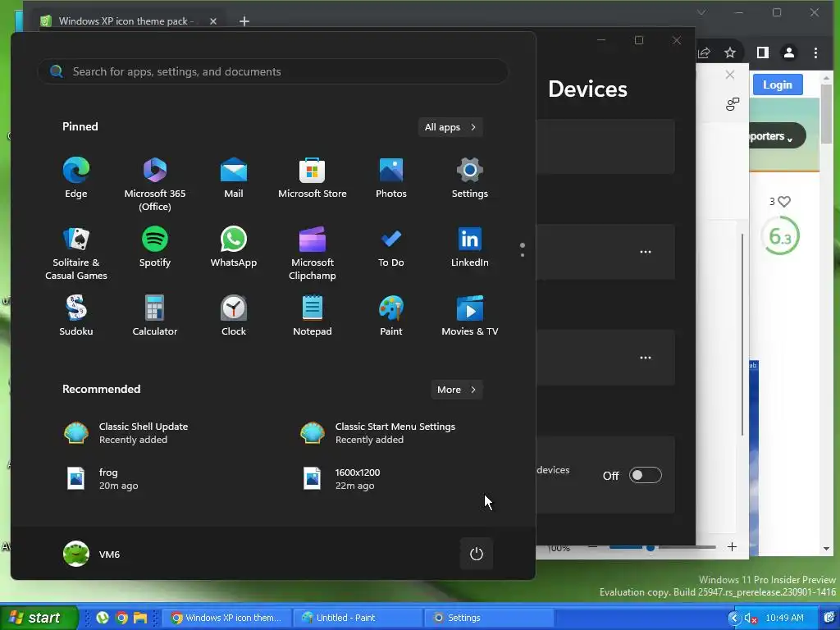Image resolution: width=840 pixels, height=630 pixels.
Task: Open Edge from pinned apps
Action: tap(76, 178)
